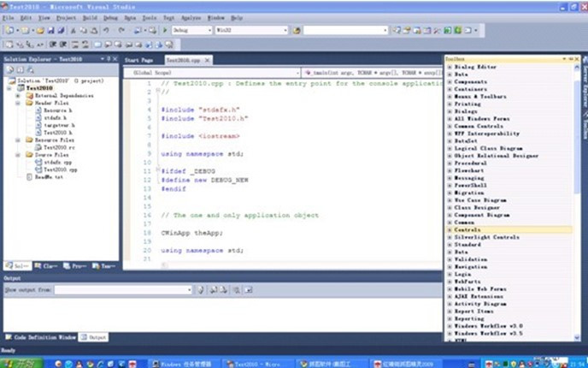Click the Paste toolbar icon
This screenshot has width=588, height=368.
[94, 31]
